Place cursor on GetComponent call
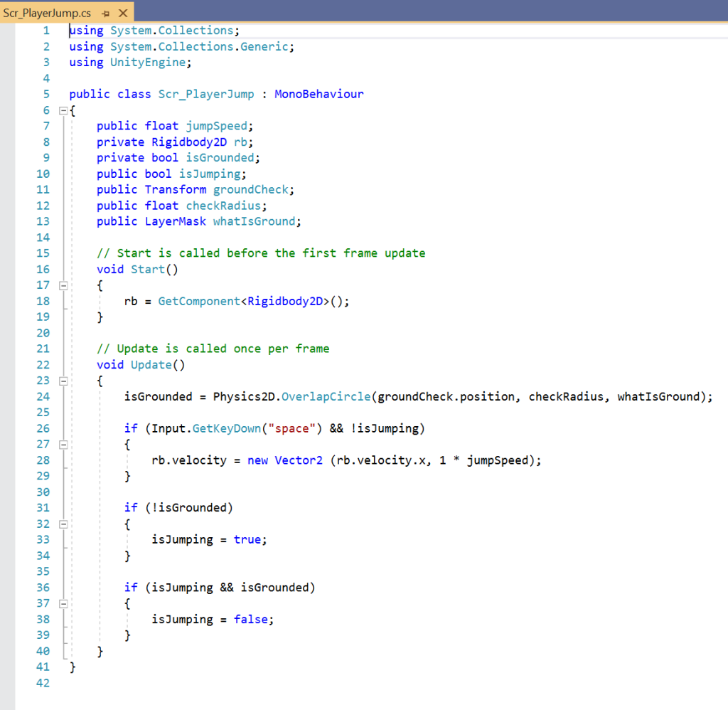Viewport: 728px width, 710px height. 199,301
